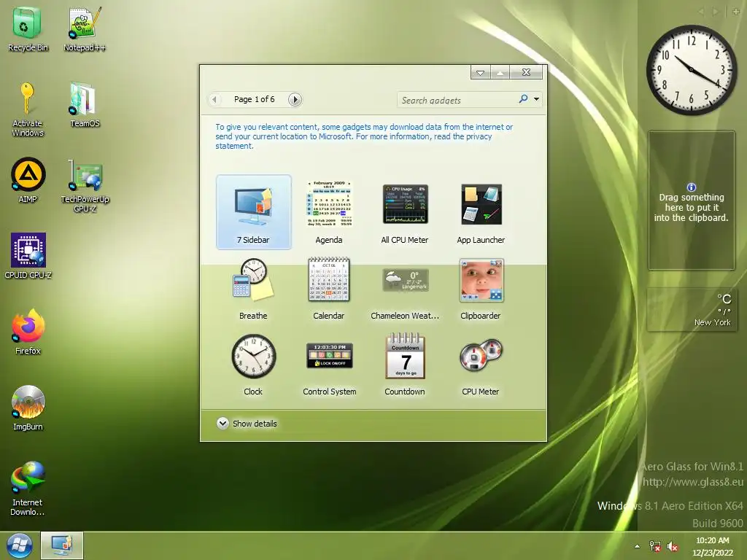
Task: Open the gallery window menu triangle button
Action: click(x=480, y=72)
